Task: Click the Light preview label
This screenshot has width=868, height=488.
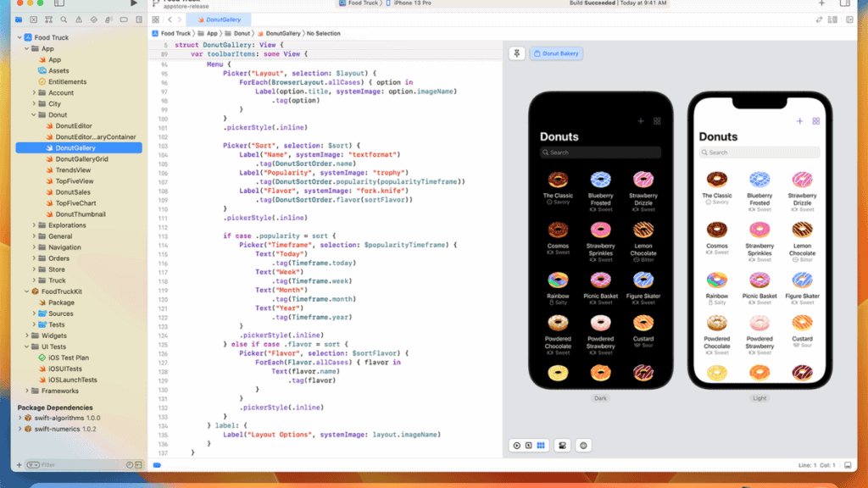Action: [x=759, y=398]
